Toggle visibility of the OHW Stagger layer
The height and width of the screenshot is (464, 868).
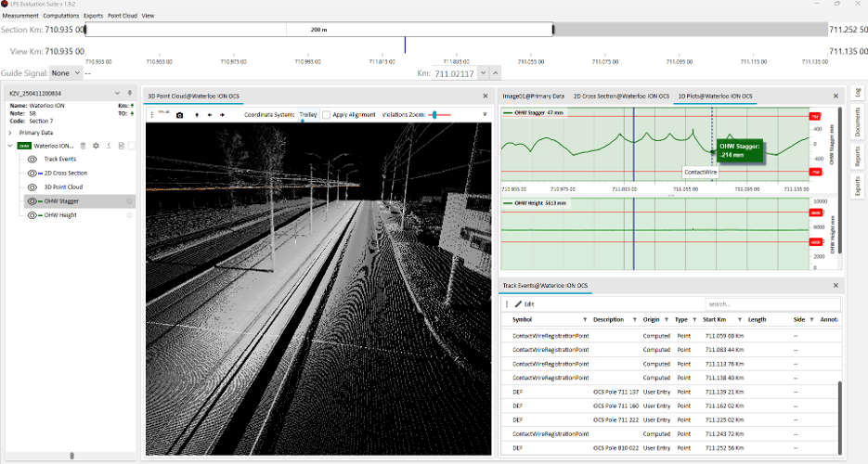32,201
